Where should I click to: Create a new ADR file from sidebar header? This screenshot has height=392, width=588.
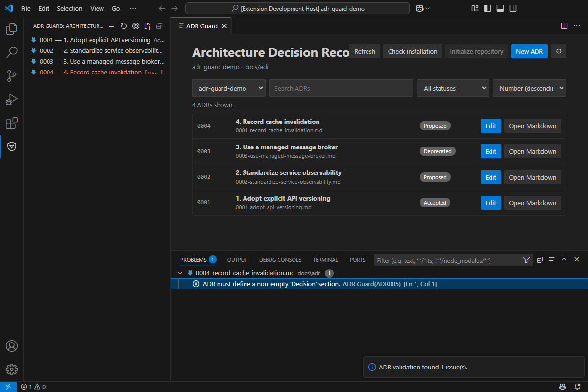click(x=147, y=26)
